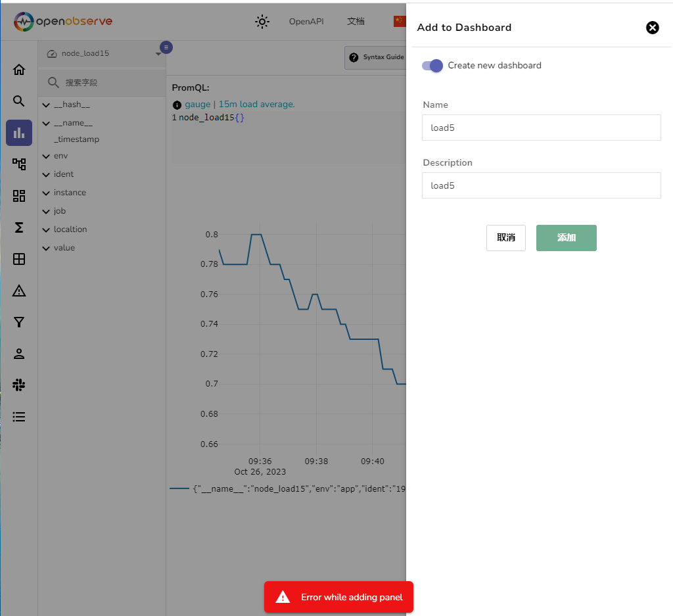Open the Syntax Guide help icon
This screenshot has height=616, width=673.
click(x=354, y=58)
